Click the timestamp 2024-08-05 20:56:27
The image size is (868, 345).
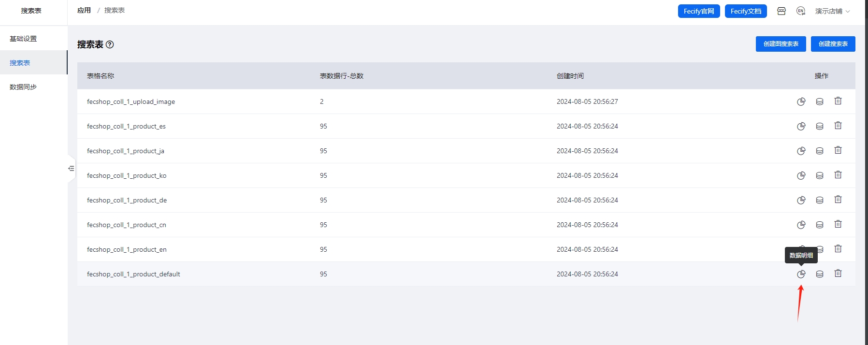point(587,101)
